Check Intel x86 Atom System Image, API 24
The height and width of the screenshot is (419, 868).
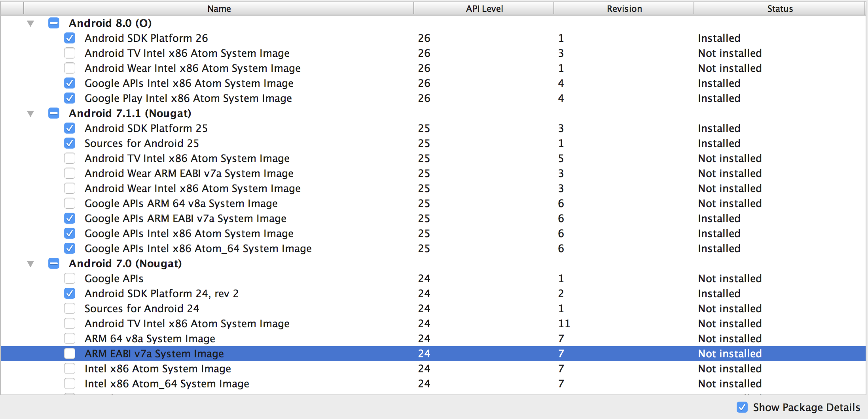click(x=70, y=368)
